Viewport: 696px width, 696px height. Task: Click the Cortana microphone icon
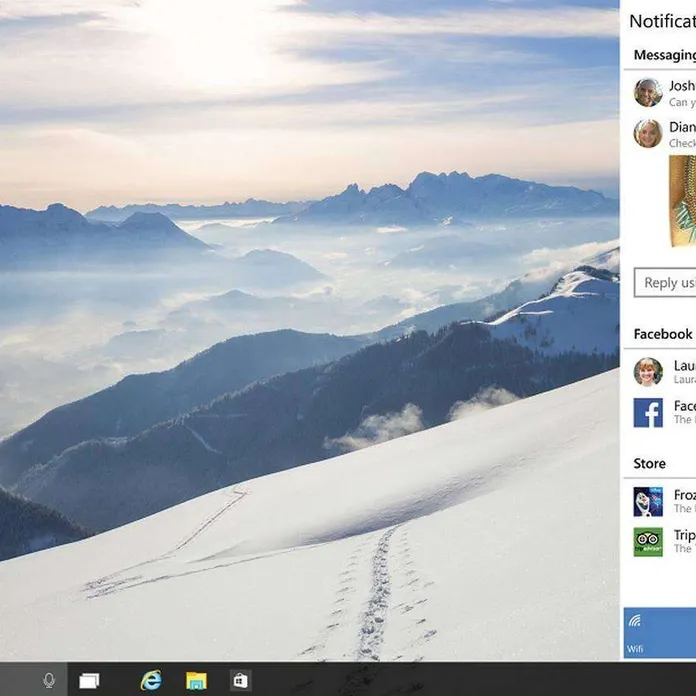coord(48,680)
